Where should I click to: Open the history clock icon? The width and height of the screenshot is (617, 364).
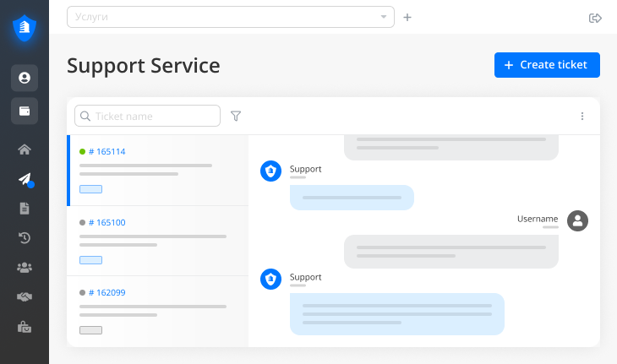click(x=25, y=238)
